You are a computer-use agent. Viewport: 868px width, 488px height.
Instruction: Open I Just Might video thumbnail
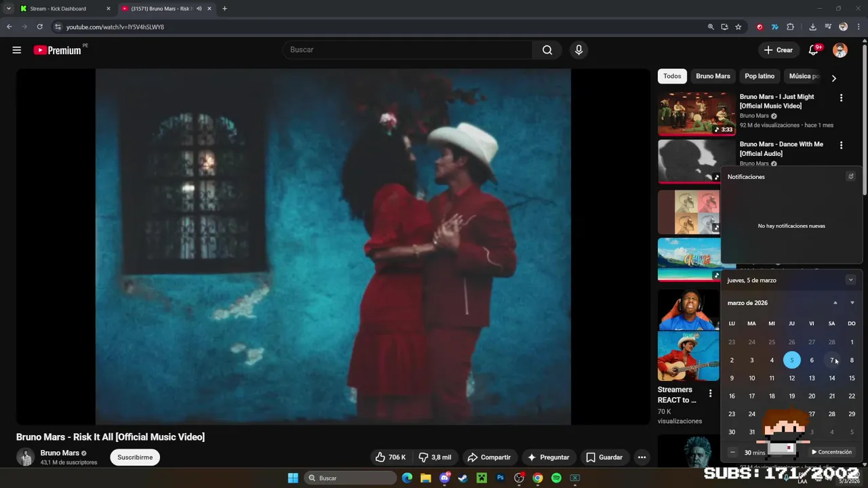tap(696, 114)
